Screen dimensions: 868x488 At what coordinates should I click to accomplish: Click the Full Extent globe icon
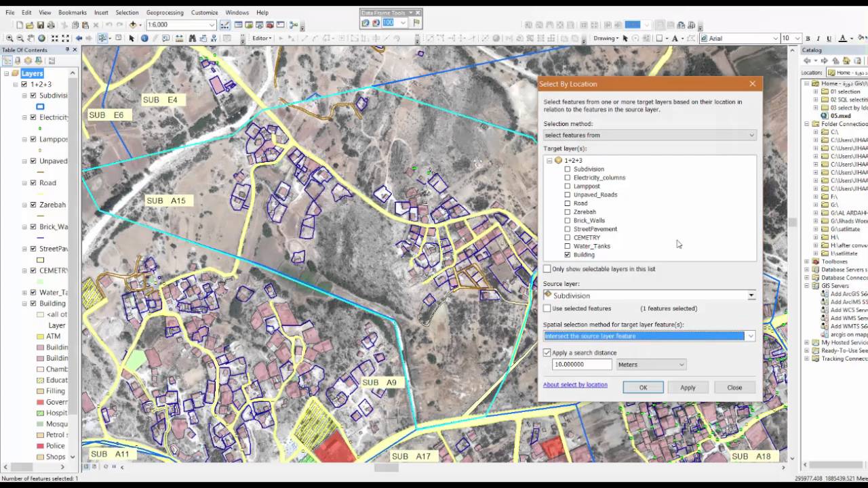pos(42,38)
